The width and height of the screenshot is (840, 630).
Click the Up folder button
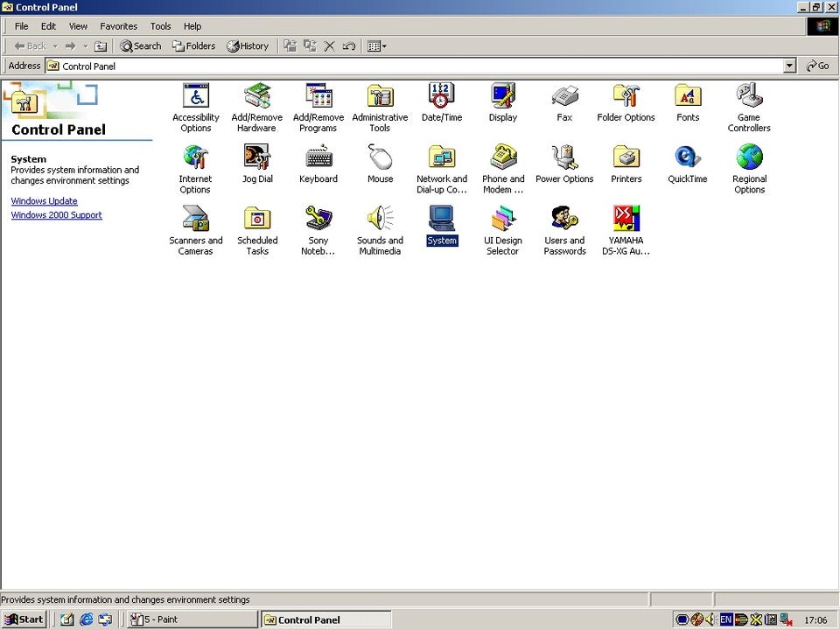(x=101, y=46)
